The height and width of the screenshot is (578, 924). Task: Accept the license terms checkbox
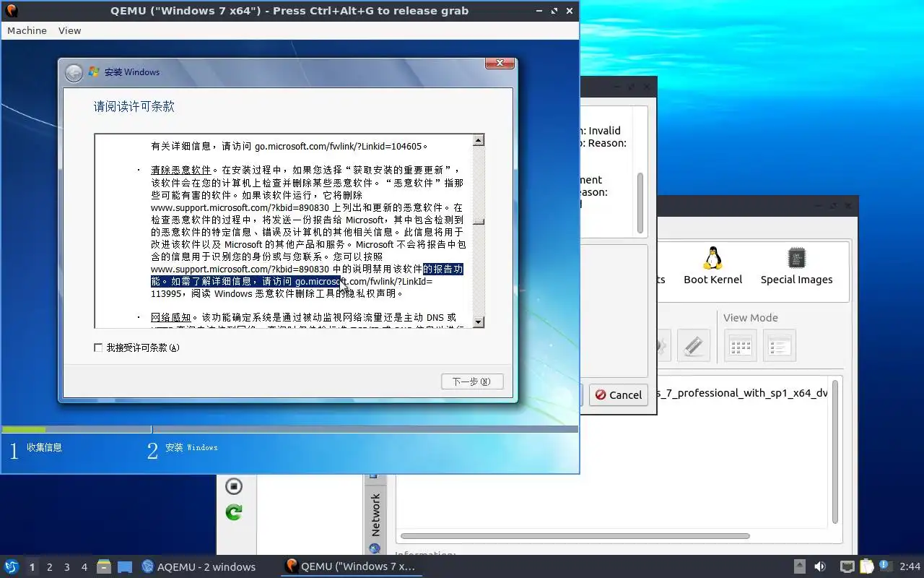[98, 348]
